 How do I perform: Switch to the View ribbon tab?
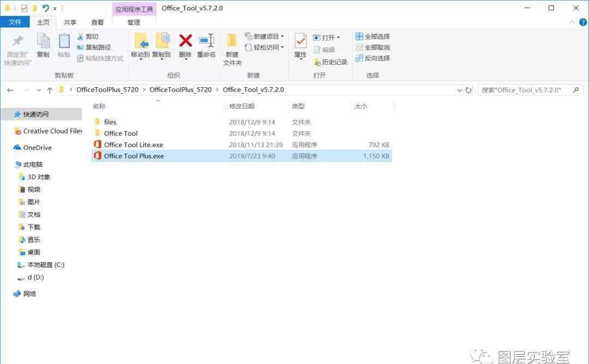(x=97, y=22)
